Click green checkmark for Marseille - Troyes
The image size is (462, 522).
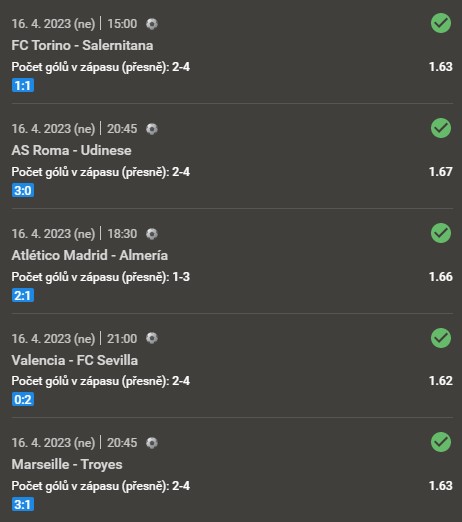(x=441, y=442)
